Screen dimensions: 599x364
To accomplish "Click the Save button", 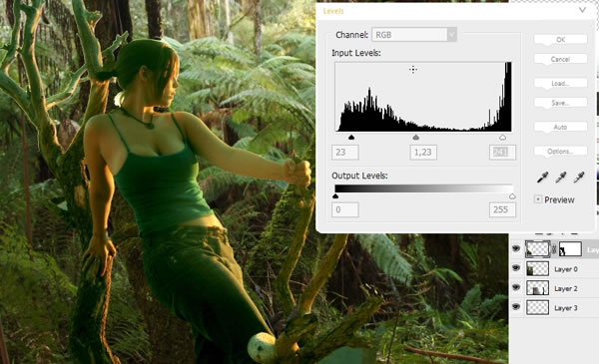I will [560, 103].
